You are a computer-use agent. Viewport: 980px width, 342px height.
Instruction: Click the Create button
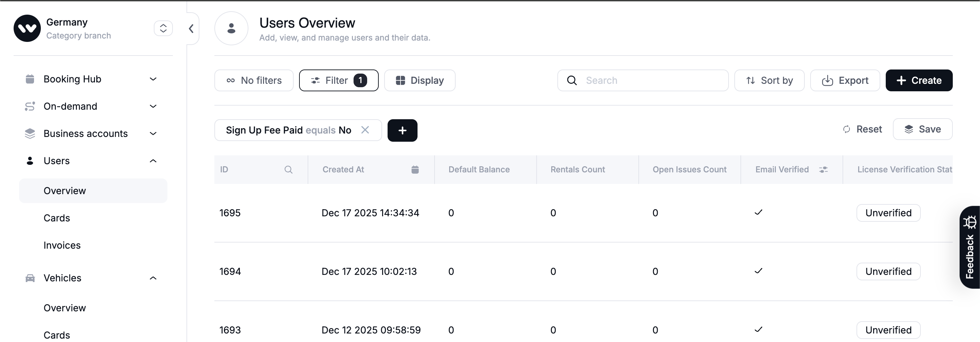click(x=918, y=80)
